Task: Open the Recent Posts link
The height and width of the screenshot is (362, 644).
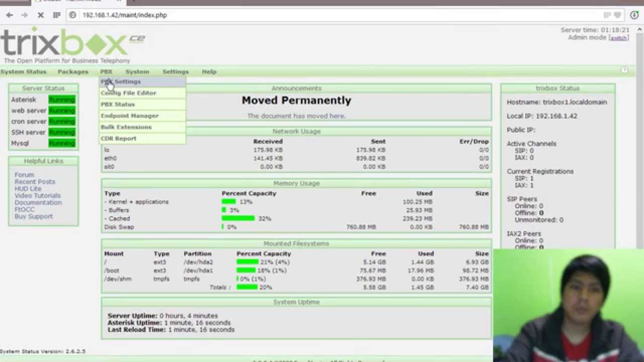Action: (x=35, y=182)
